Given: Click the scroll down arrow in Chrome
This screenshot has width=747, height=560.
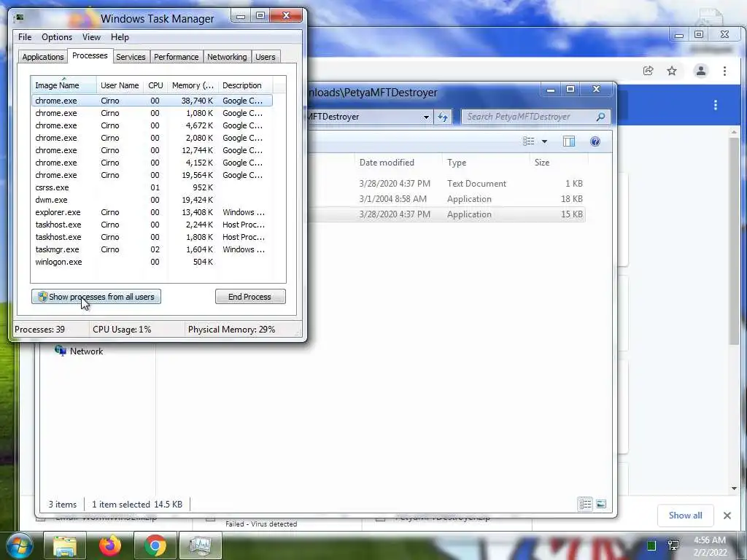Looking at the screenshot, I should click(734, 489).
